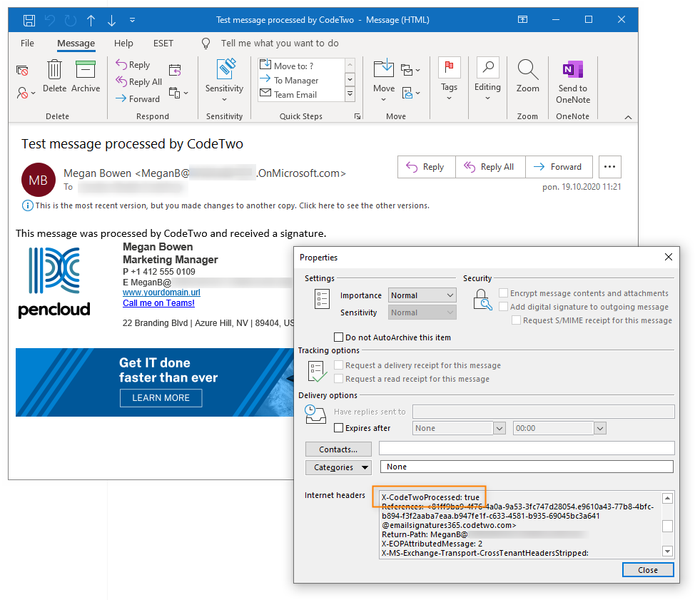
Task: Click Reply All in message header
Action: 490,167
